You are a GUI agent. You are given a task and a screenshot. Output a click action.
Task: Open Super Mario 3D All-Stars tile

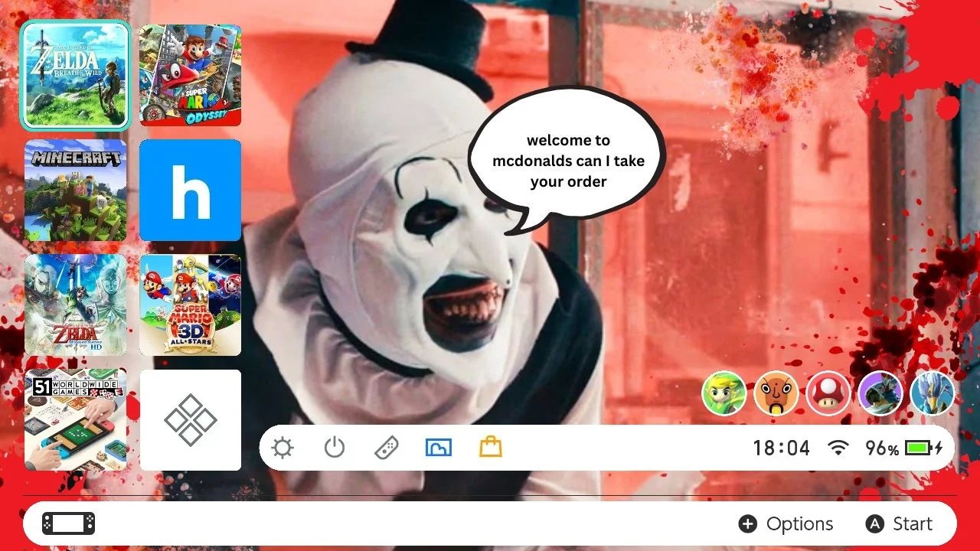(x=190, y=305)
